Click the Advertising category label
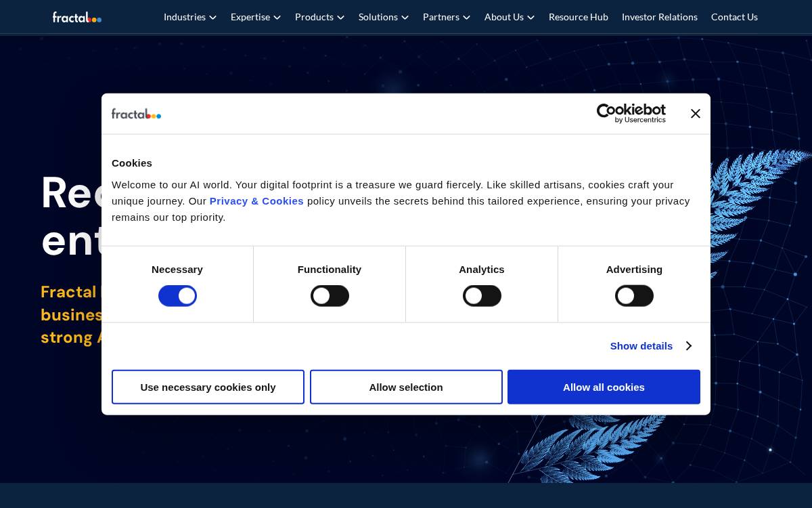 (634, 270)
